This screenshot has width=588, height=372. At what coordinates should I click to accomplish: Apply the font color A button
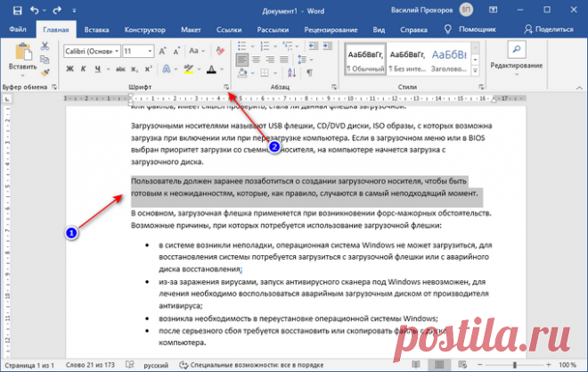[211, 69]
